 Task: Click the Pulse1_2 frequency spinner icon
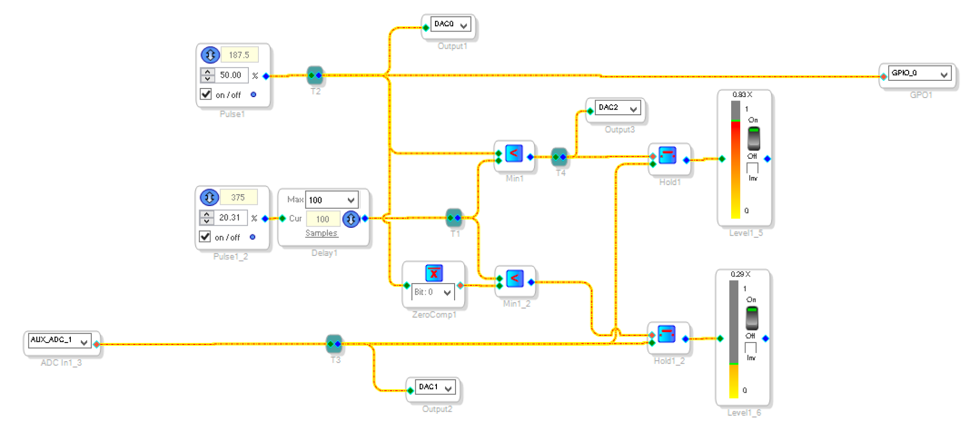coord(209,197)
